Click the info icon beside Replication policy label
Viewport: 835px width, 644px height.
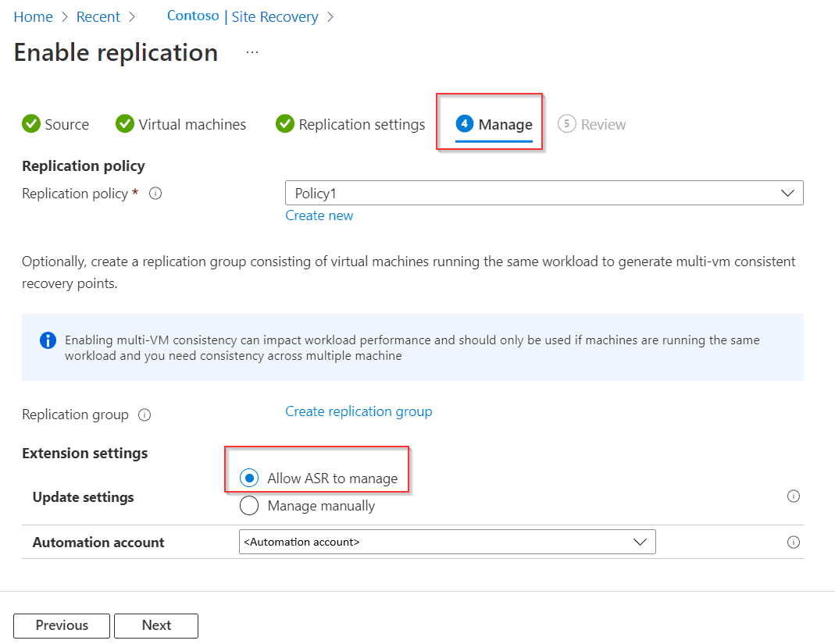(x=155, y=193)
